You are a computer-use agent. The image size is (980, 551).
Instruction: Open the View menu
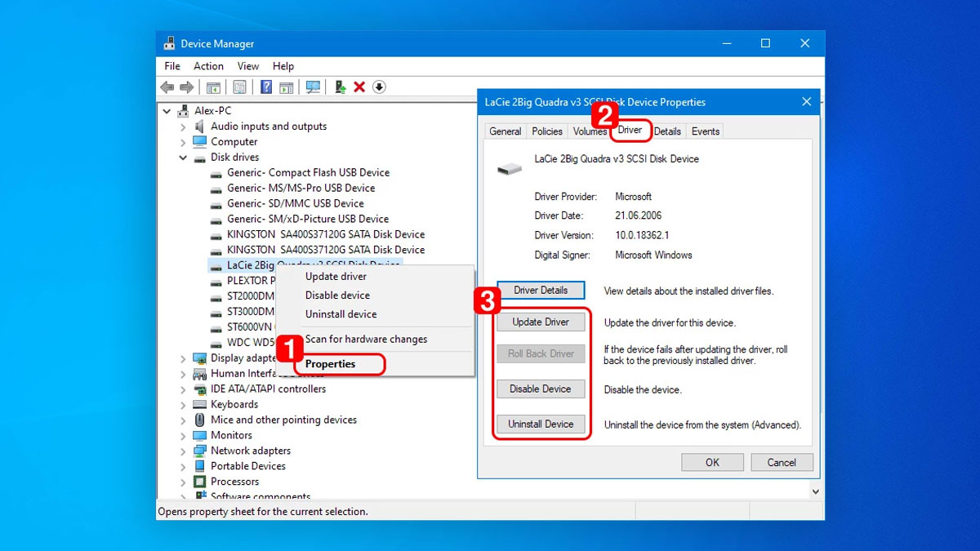[x=248, y=66]
